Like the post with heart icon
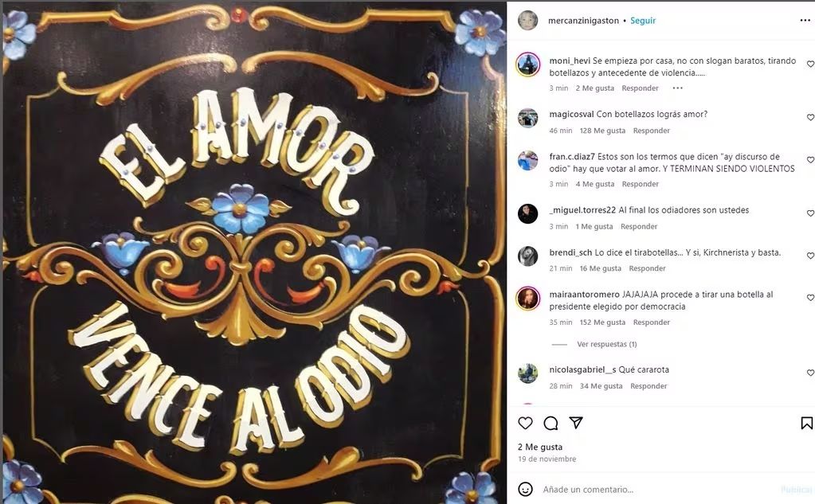Screen dimensions: 815x504 (526, 423)
